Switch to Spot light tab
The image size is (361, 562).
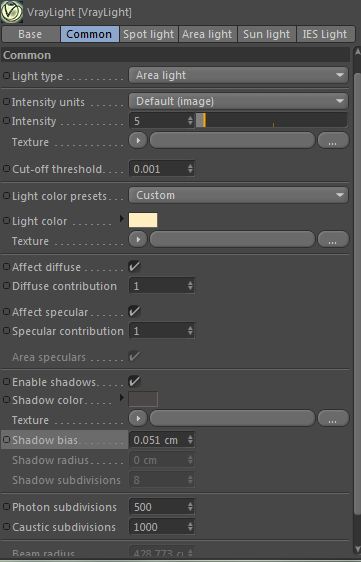click(148, 34)
